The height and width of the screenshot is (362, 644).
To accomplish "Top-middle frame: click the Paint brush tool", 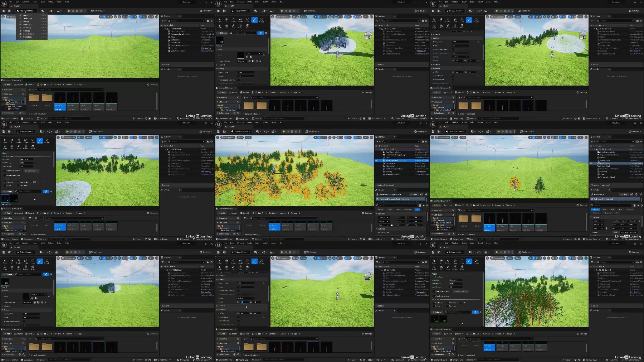I will click(254, 20).
